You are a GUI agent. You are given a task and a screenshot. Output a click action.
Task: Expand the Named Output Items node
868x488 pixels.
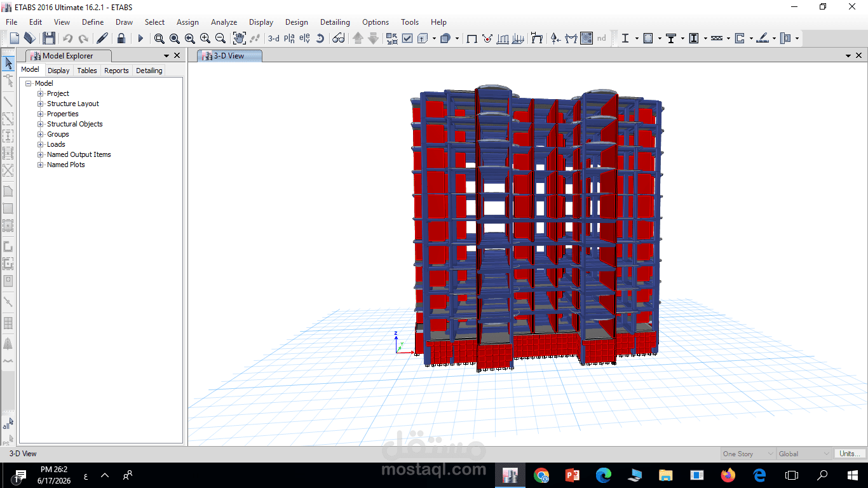point(41,154)
